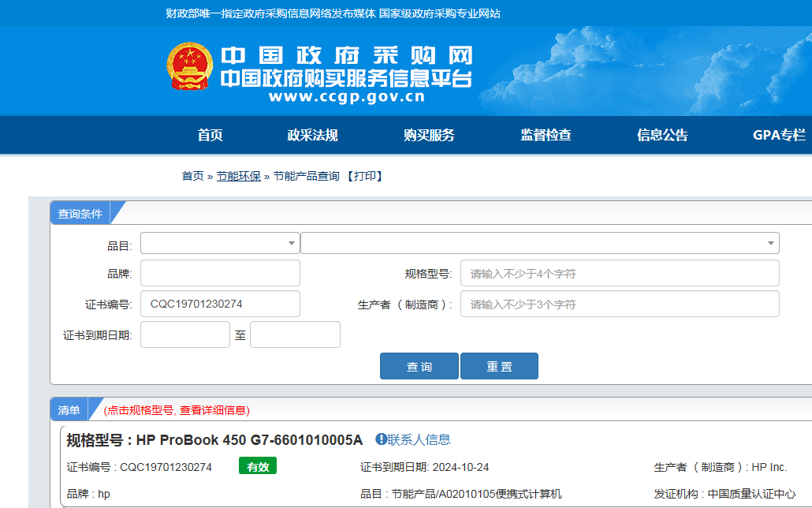Select the 查询条件 panel tab
The width and height of the screenshot is (812, 508).
click(x=80, y=213)
